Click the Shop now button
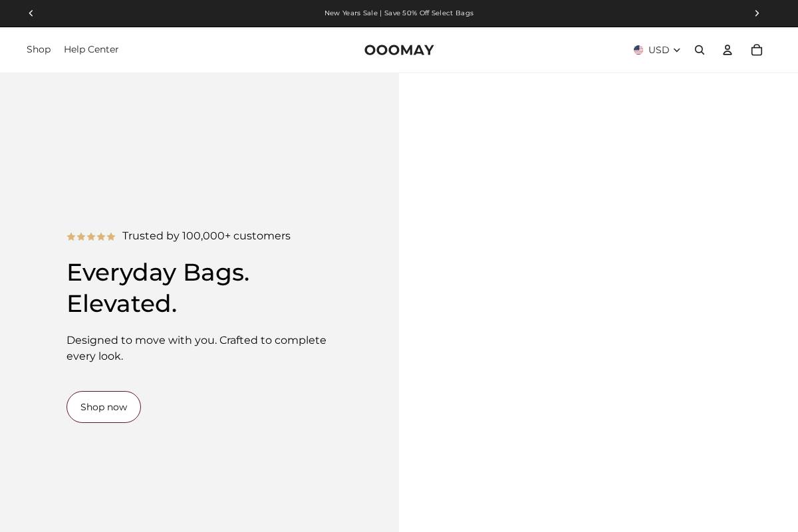Viewport: 798px width, 532px height. click(104, 407)
